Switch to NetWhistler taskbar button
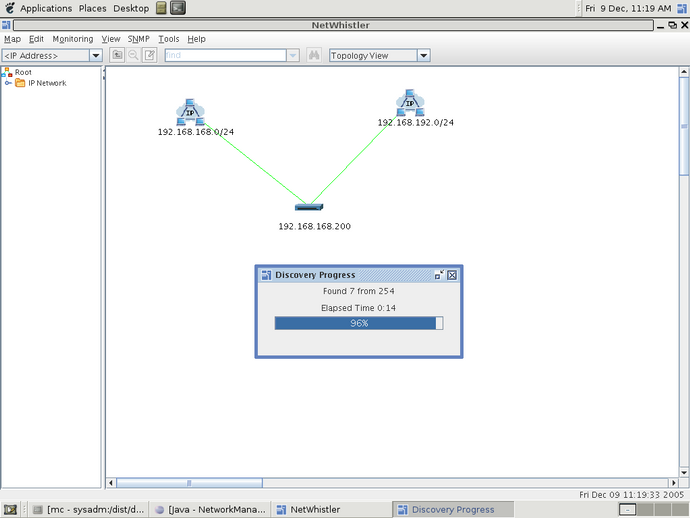Image resolution: width=690 pixels, height=518 pixels. [331, 510]
